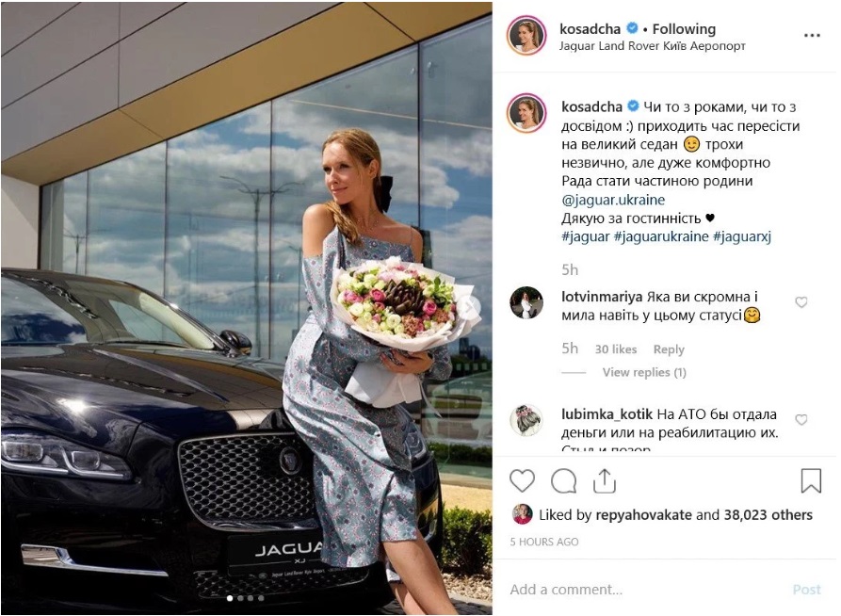The image size is (841, 616).
Task: Open the comment speech bubble icon
Action: (564, 480)
